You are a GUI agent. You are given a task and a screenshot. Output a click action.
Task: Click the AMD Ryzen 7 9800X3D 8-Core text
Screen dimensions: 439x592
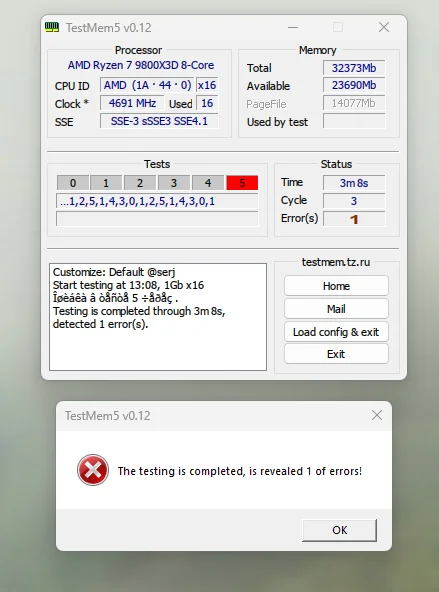141,65
